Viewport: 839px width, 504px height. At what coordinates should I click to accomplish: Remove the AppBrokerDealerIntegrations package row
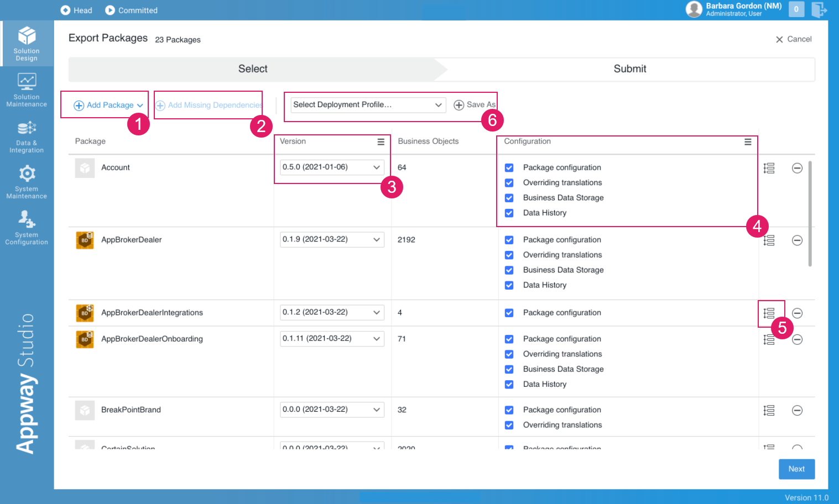pyautogui.click(x=797, y=313)
